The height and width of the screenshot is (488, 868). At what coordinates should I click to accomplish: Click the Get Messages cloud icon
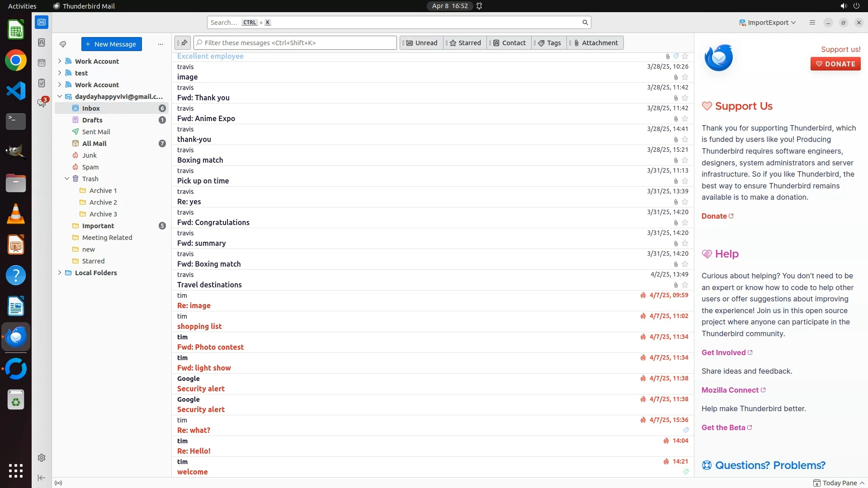click(63, 44)
